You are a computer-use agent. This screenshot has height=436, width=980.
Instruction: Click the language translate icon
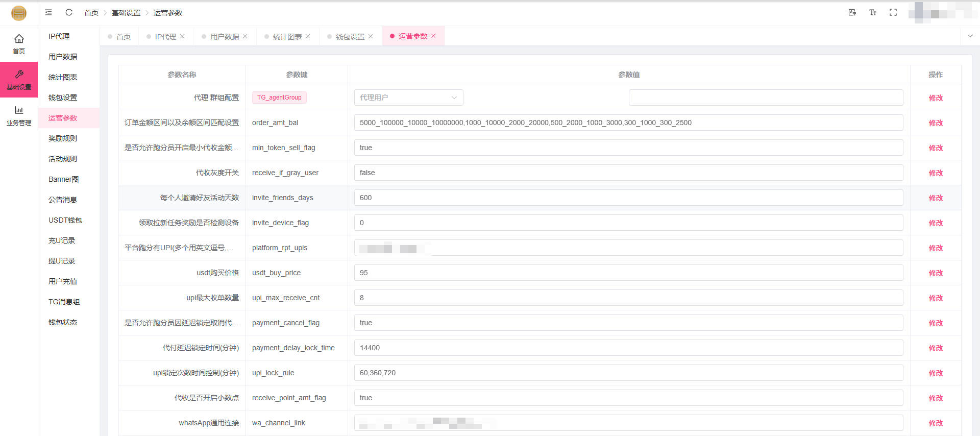852,12
